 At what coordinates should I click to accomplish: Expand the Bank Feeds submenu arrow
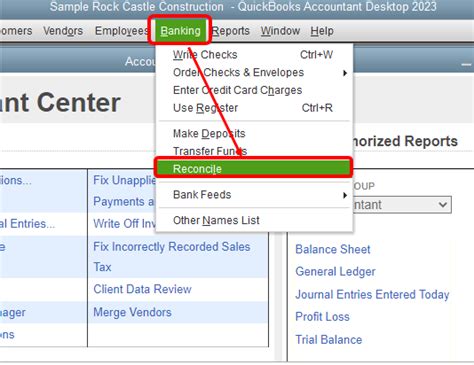345,195
